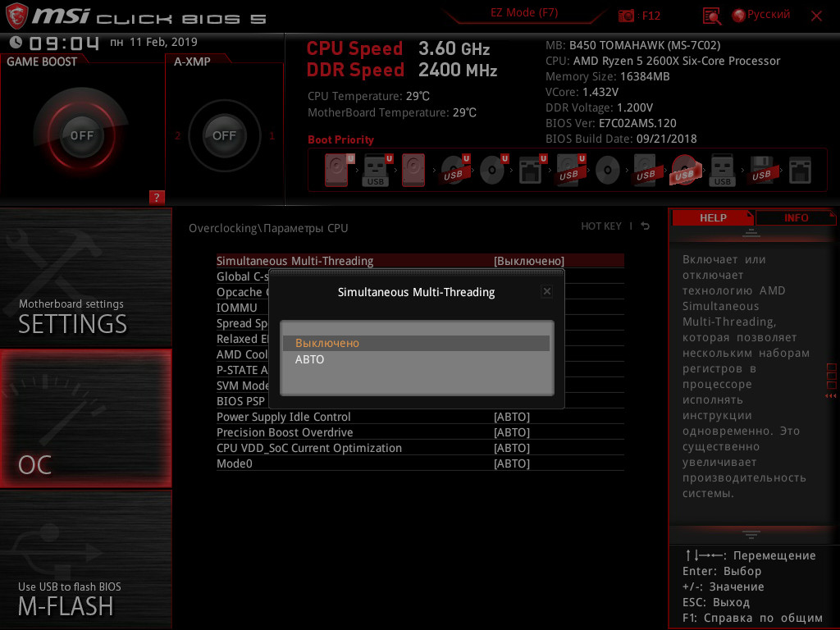Change language via Русский label
The height and width of the screenshot is (630, 840).
[x=768, y=15]
